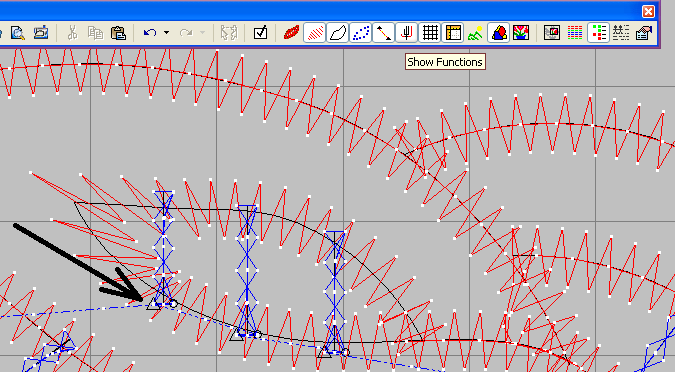Toggle vector shapes display icon
Viewport: 675px width, 372px height.
tap(499, 33)
